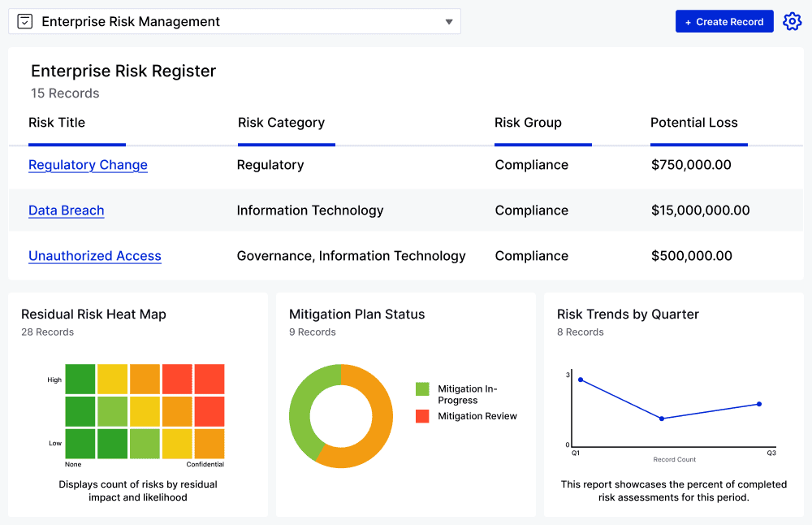Viewport: 812px width, 525px height.
Task: Click the 28 Records count text
Action: click(x=48, y=332)
